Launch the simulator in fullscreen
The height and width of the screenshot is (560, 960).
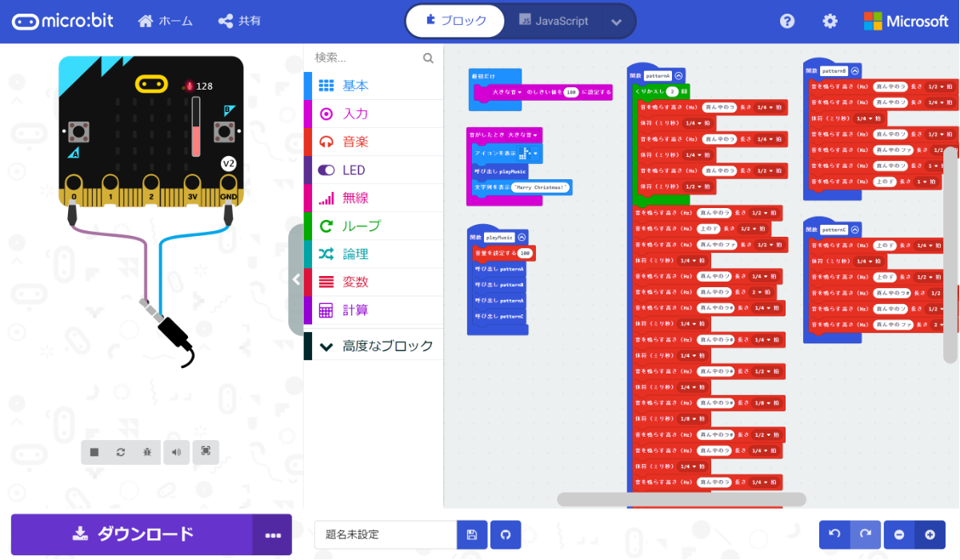(x=205, y=452)
